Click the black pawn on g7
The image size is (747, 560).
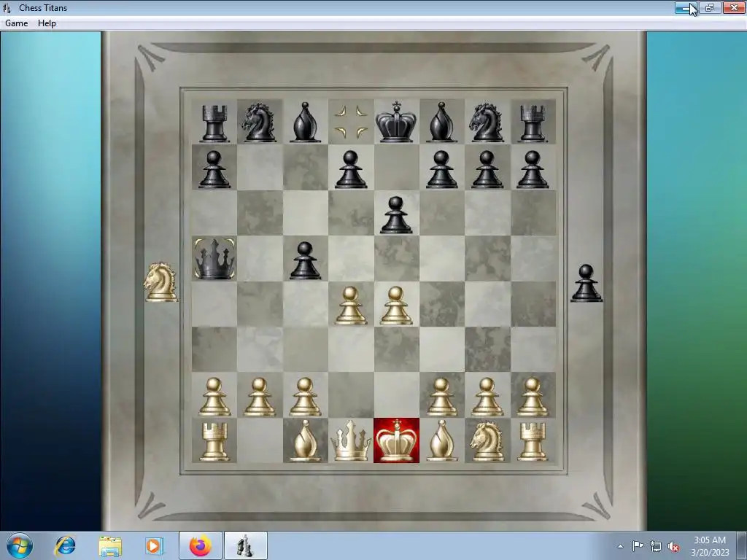(487, 169)
